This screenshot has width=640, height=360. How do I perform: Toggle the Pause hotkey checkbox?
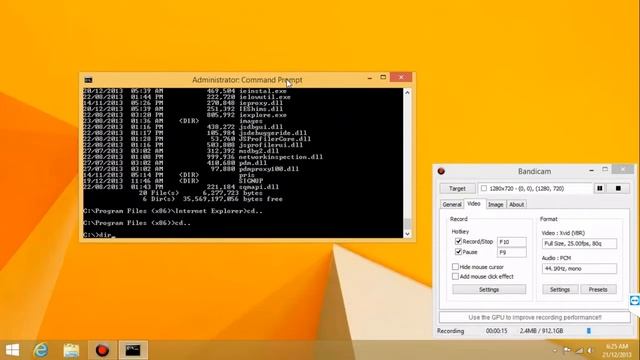coord(458,252)
